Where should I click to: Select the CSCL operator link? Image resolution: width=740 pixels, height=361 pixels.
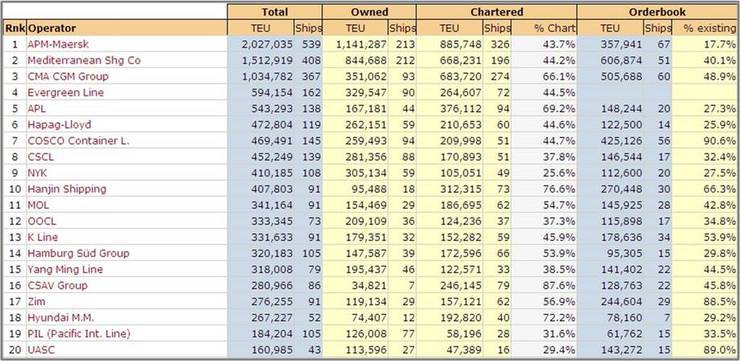[x=41, y=157]
